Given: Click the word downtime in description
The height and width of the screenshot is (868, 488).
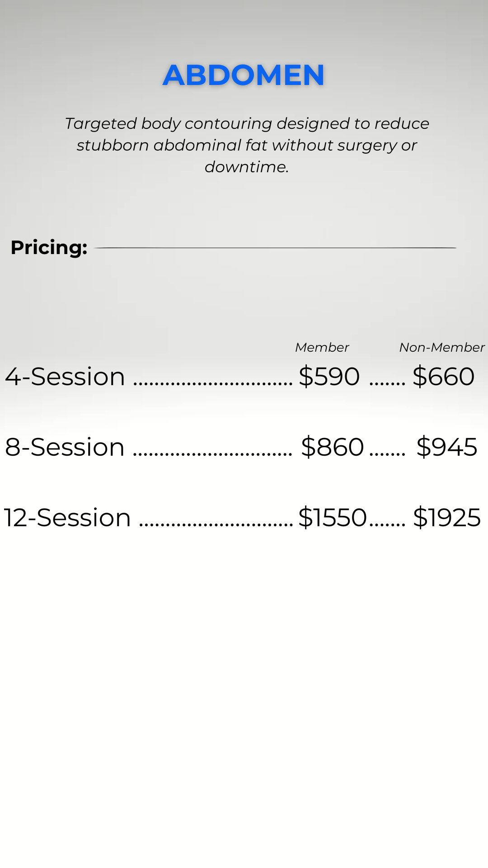Looking at the screenshot, I should [x=246, y=167].
